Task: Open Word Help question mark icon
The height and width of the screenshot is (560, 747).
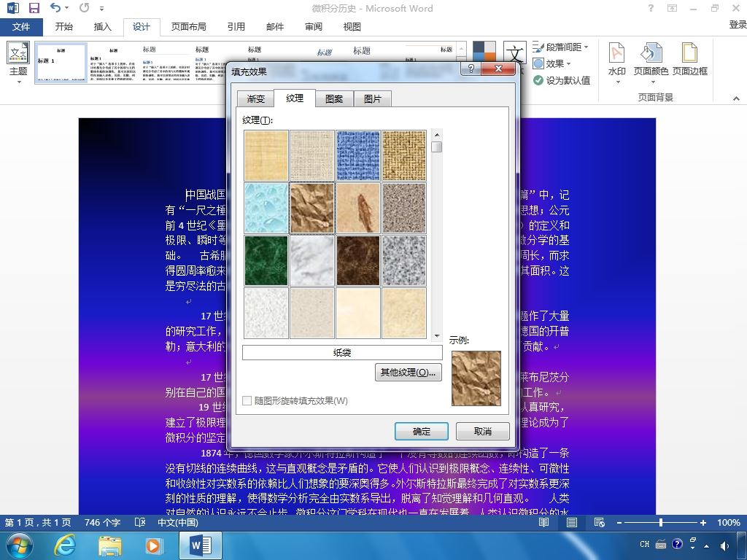Action: [x=651, y=7]
